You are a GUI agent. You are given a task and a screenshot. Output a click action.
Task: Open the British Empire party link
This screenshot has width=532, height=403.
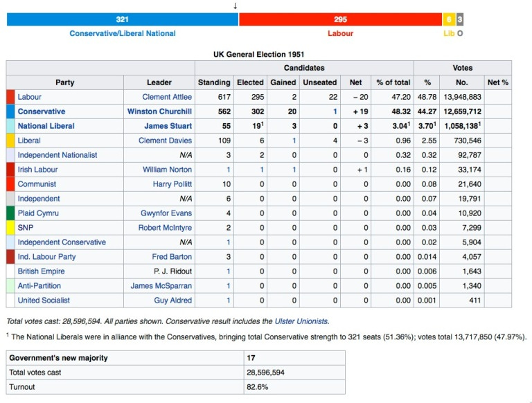click(x=41, y=271)
